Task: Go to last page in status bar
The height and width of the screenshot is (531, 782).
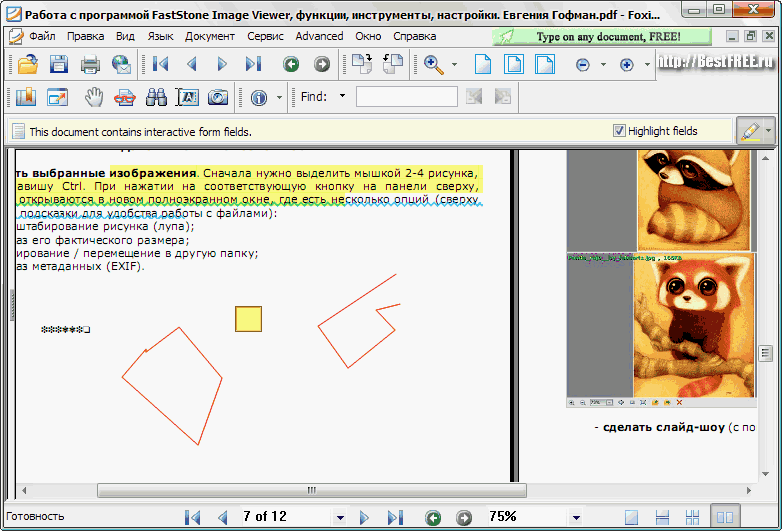Action: (x=395, y=518)
